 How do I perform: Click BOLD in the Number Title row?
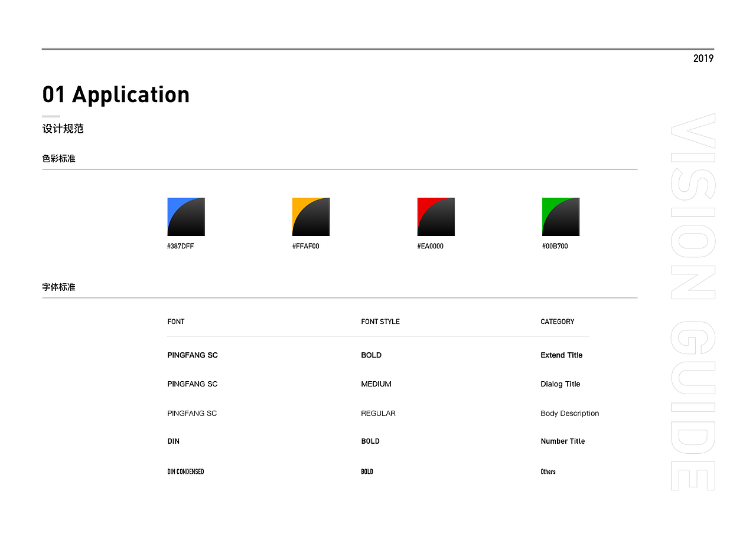point(370,441)
